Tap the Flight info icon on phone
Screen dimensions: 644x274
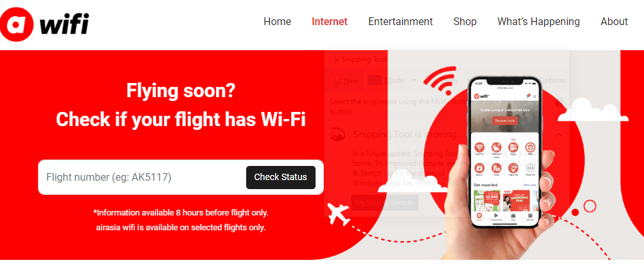click(x=514, y=168)
